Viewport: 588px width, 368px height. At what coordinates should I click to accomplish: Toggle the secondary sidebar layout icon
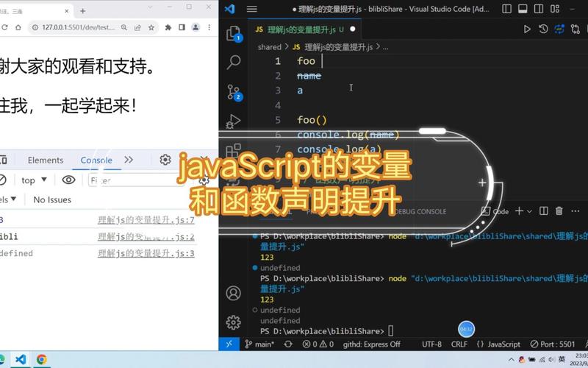pos(539,9)
